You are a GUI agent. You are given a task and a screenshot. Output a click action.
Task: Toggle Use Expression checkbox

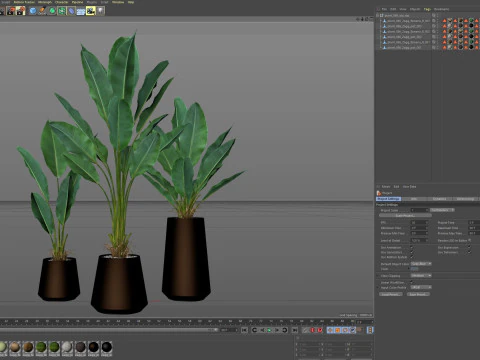click(x=469, y=248)
